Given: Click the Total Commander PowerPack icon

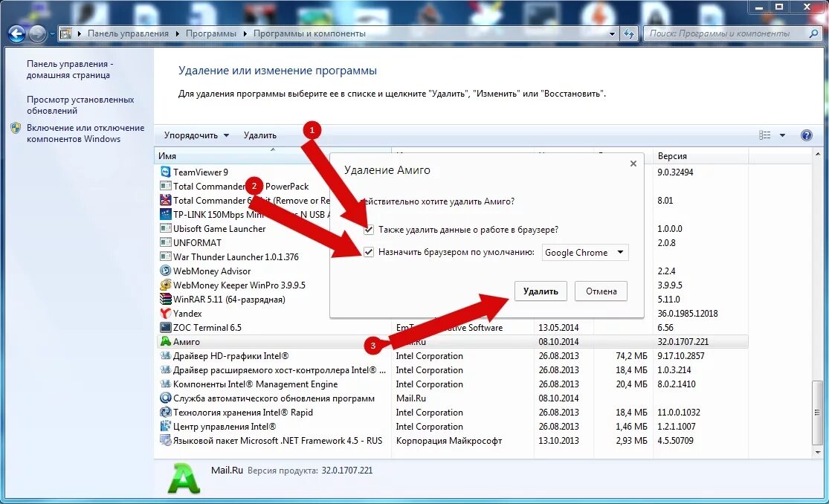Looking at the screenshot, I should tap(166, 186).
